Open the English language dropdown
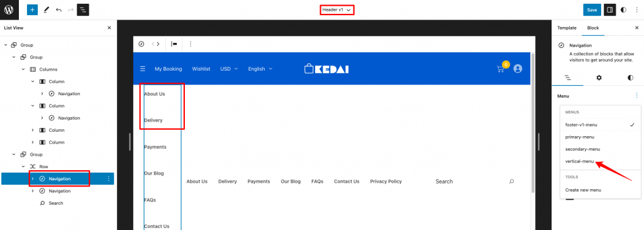The height and width of the screenshot is (230, 644). click(260, 69)
